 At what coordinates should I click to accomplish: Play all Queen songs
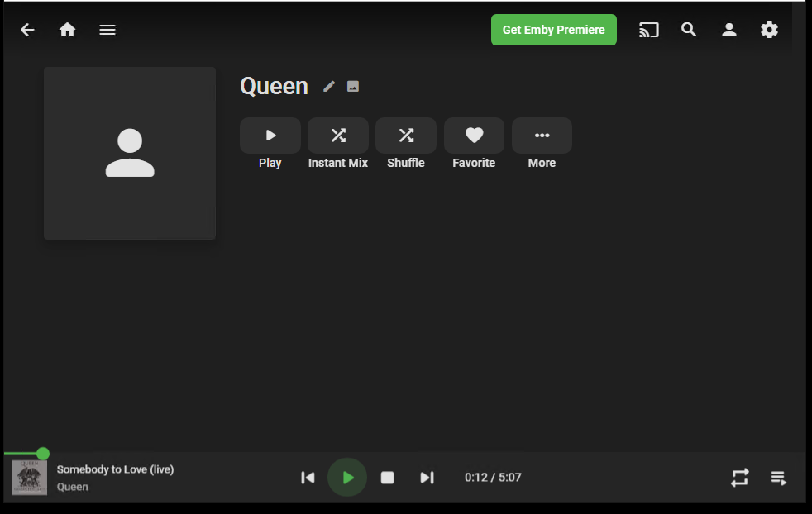270,136
